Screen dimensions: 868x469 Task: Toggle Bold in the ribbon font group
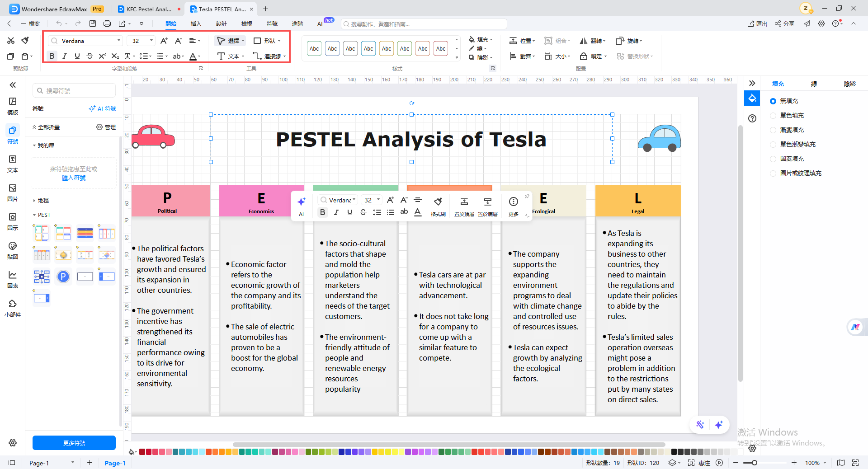coord(52,56)
